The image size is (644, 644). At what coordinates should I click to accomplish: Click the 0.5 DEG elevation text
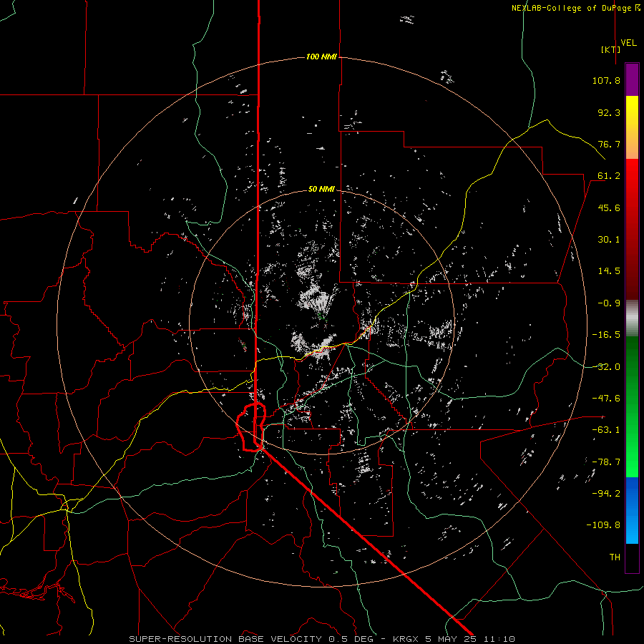coord(351,639)
